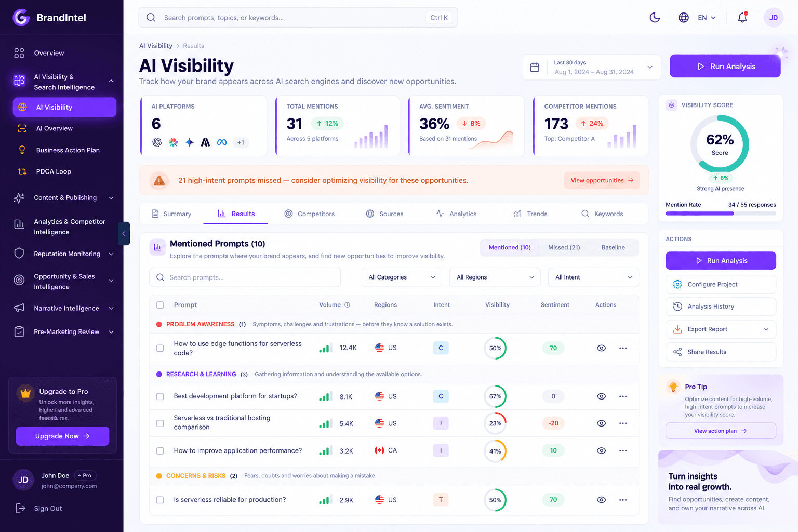This screenshot has height=532, width=798.
Task: Click the Mention Rate progress bar
Action: point(721,214)
